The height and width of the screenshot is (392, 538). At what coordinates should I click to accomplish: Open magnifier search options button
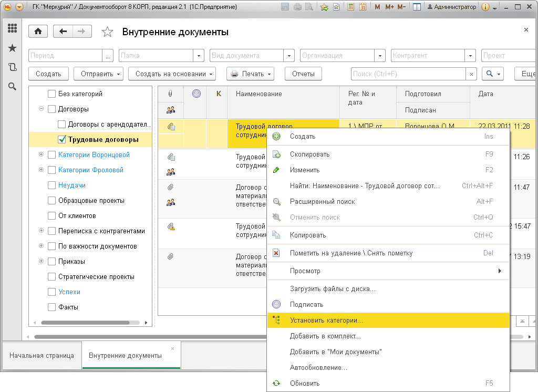pyautogui.click(x=493, y=74)
